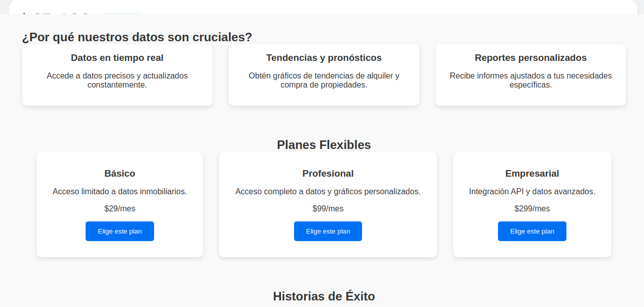Viewport: 644px width, 307px height.
Task: Click the "Historias de Éxito" heading
Action: [x=324, y=296]
